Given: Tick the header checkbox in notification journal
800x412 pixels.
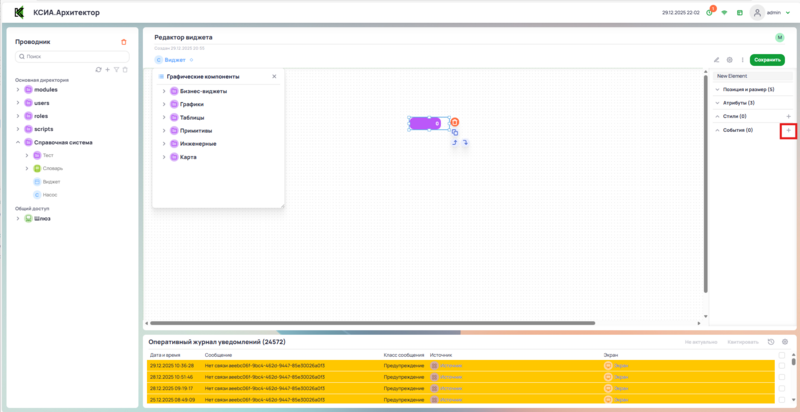Looking at the screenshot, I should pyautogui.click(x=782, y=355).
